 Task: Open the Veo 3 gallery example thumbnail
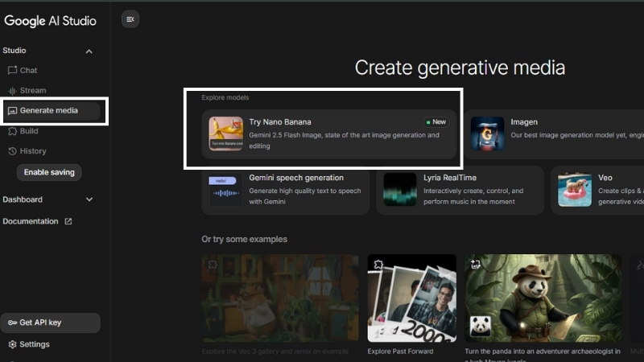(279, 298)
